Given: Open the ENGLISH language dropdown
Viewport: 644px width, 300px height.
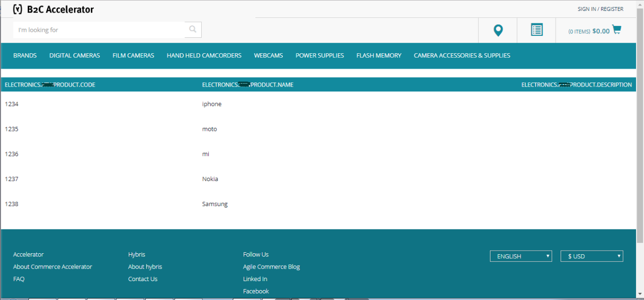Looking at the screenshot, I should [x=521, y=256].
